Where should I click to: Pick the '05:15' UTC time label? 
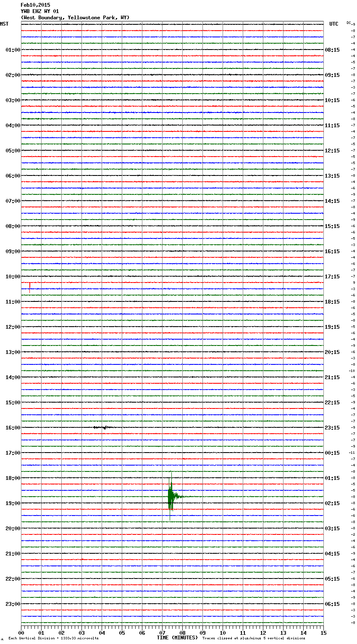[x=332, y=579]
